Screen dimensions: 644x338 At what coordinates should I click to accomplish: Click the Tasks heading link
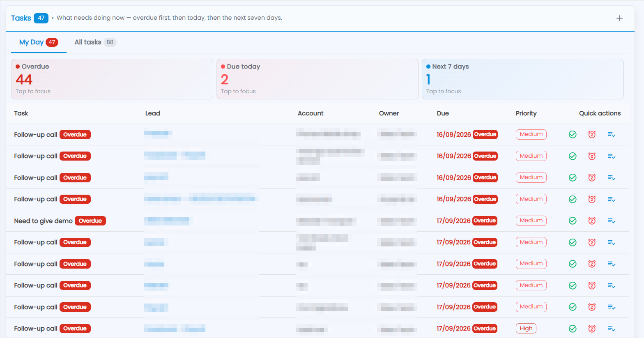click(21, 18)
